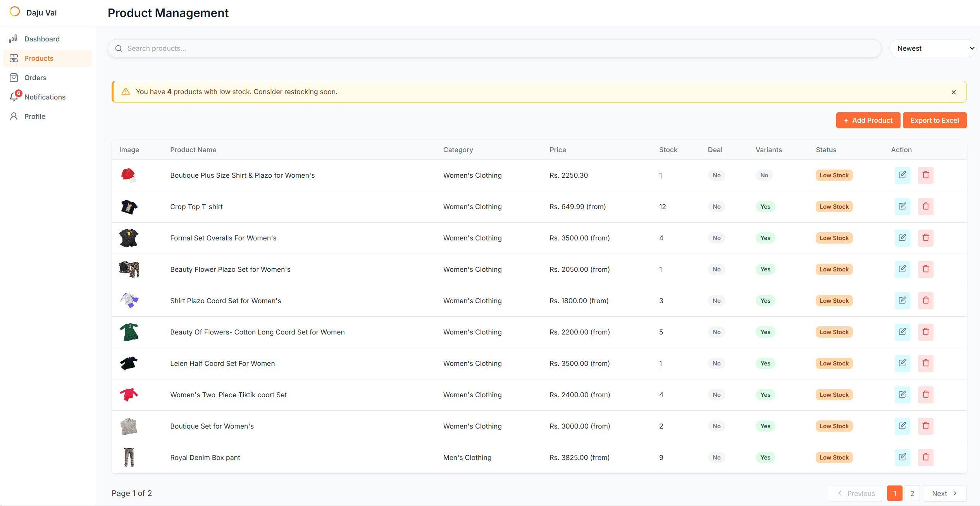Viewport: 980px width, 506px height.
Task: Click Export to Excel button
Action: coord(935,120)
